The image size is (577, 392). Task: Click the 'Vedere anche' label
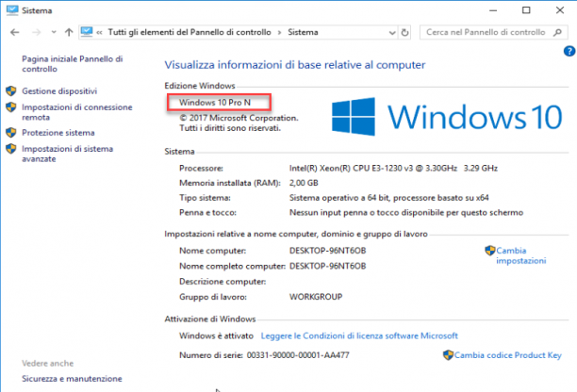pyautogui.click(x=47, y=364)
